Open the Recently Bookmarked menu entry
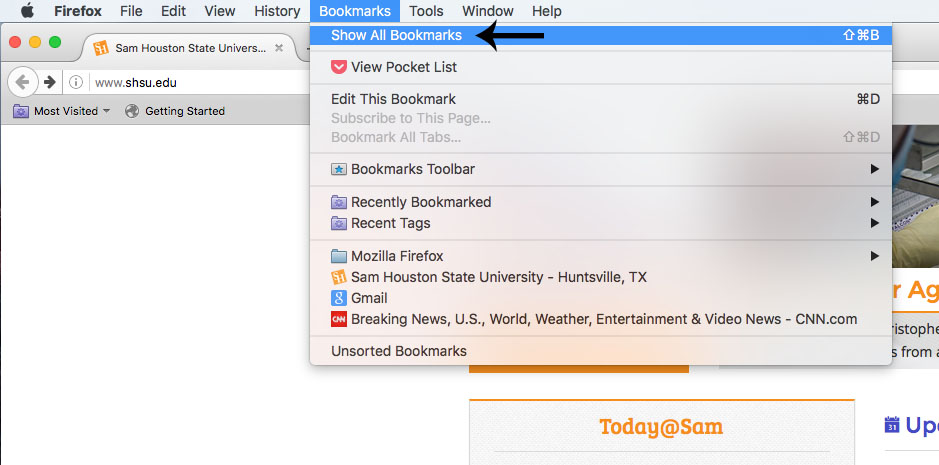This screenshot has width=939, height=465. coord(601,203)
